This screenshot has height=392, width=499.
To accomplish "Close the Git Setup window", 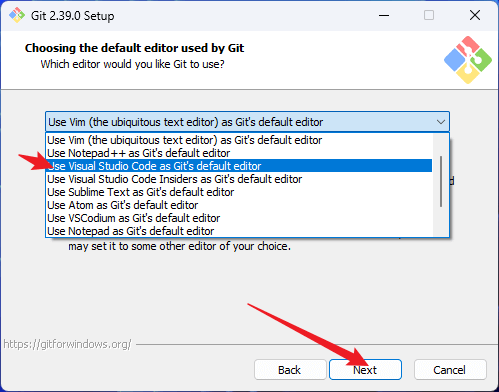I will click(x=475, y=15).
